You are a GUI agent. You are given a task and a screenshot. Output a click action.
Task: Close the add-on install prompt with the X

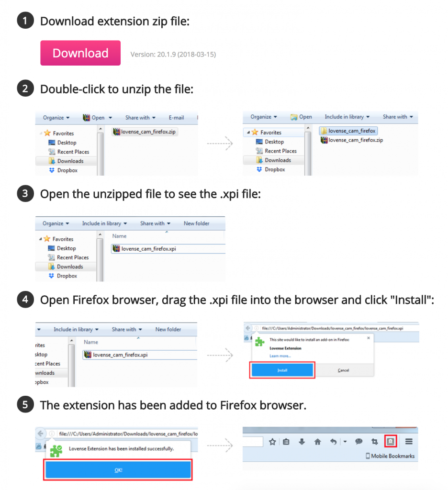[x=368, y=338]
